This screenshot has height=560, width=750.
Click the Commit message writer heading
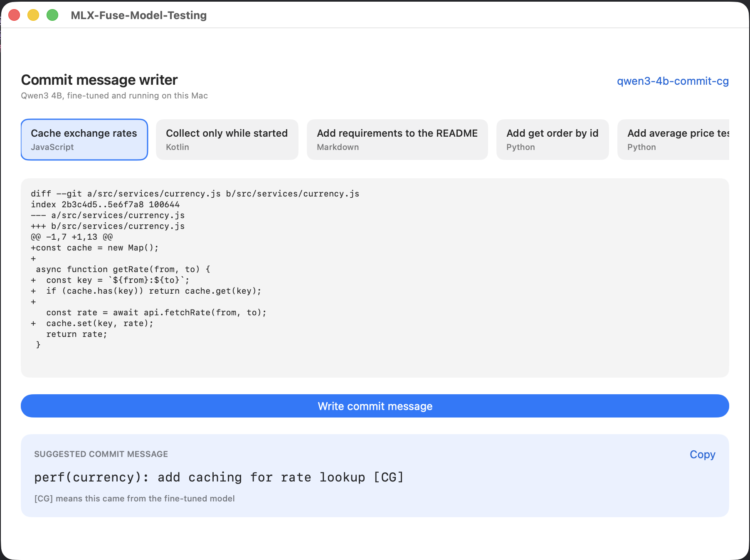point(99,80)
